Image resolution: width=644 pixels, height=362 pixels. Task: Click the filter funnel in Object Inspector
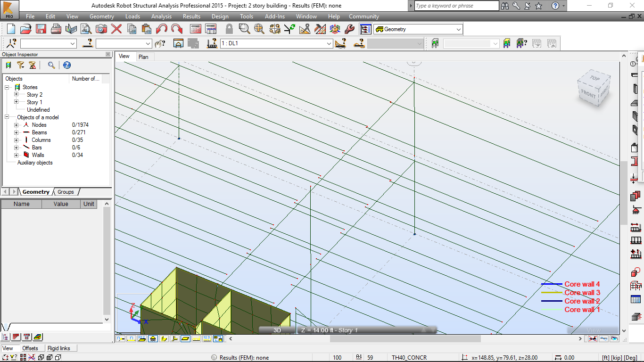pos(20,65)
